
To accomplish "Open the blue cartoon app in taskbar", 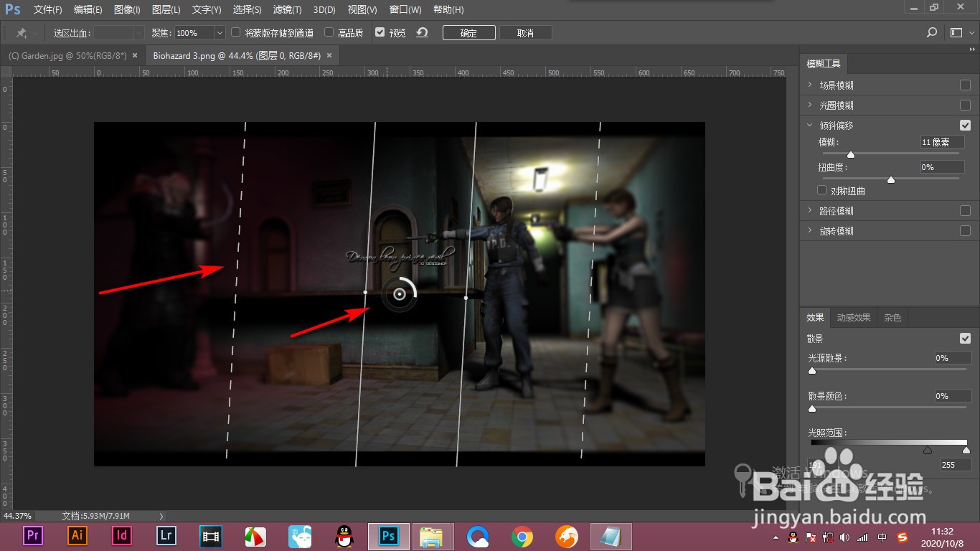I will 300,536.
